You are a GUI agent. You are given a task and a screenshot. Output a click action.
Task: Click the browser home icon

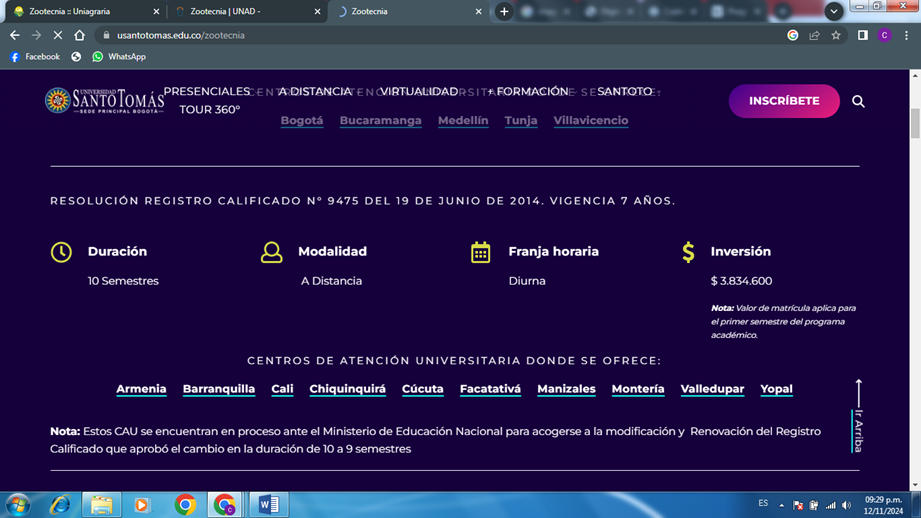coord(80,35)
